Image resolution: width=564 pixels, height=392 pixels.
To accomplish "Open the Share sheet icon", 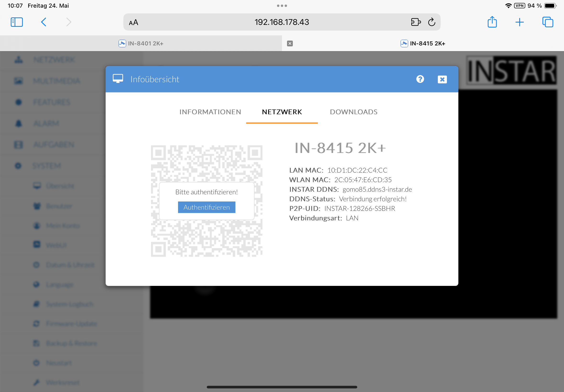I will pyautogui.click(x=492, y=22).
